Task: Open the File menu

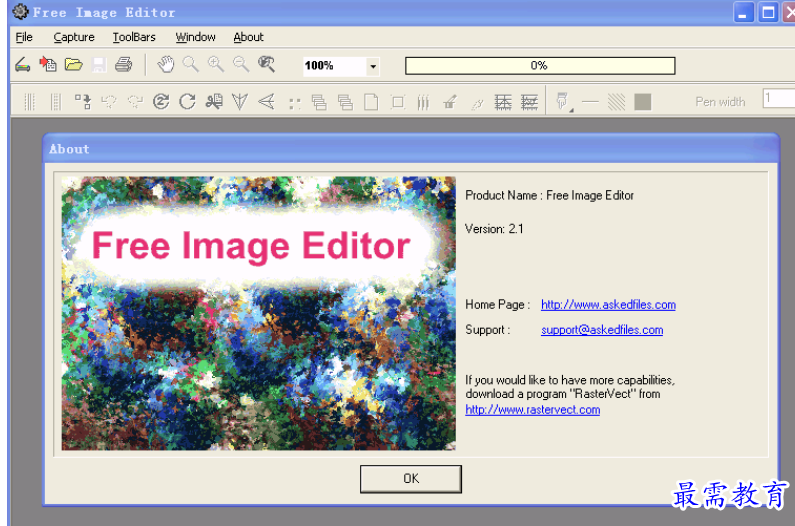Action: 24,37
